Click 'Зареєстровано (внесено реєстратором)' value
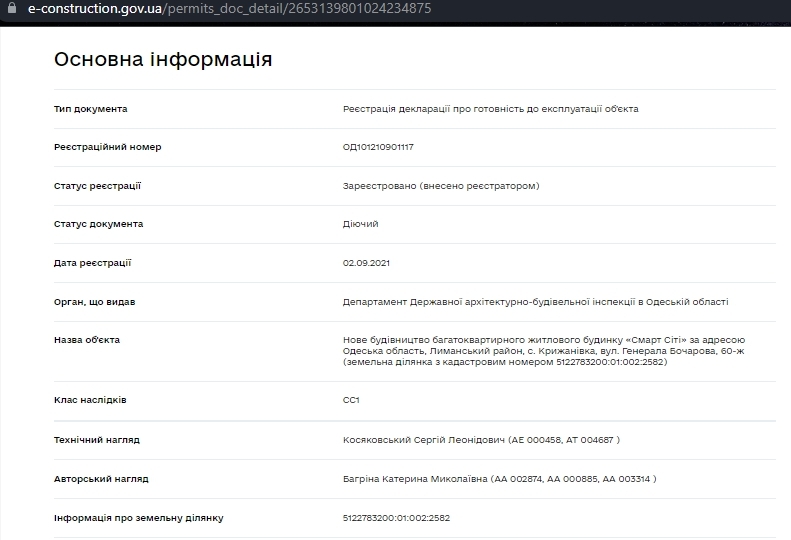The image size is (791, 540). point(441,186)
